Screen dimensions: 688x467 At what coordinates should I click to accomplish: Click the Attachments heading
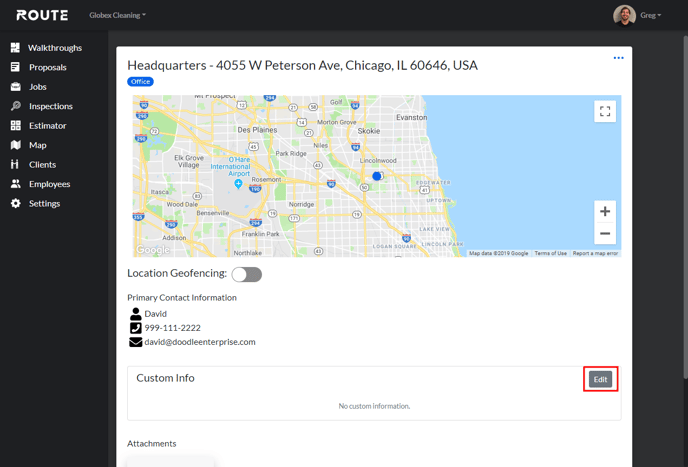[151, 444]
